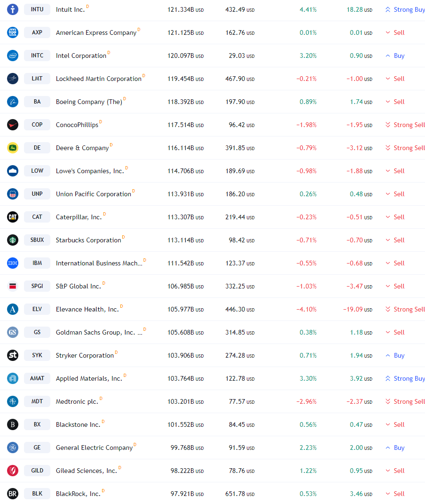Open Union Pacific Corporation link
The width and height of the screenshot is (425, 504).
pyautogui.click(x=94, y=194)
